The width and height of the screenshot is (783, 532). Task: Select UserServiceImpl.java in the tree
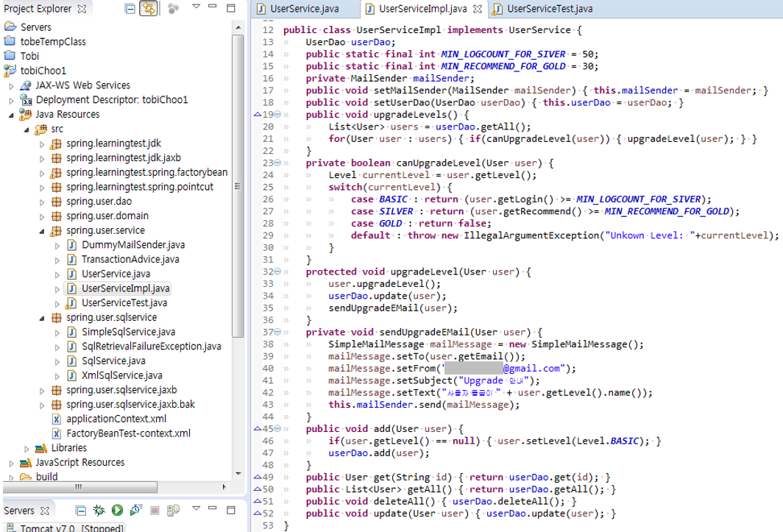click(125, 288)
